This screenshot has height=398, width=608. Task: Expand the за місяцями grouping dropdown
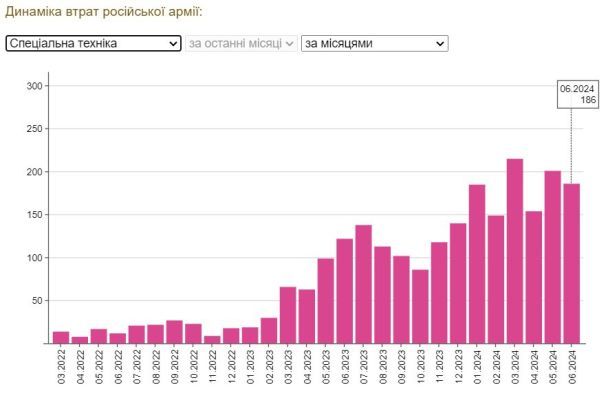point(375,43)
